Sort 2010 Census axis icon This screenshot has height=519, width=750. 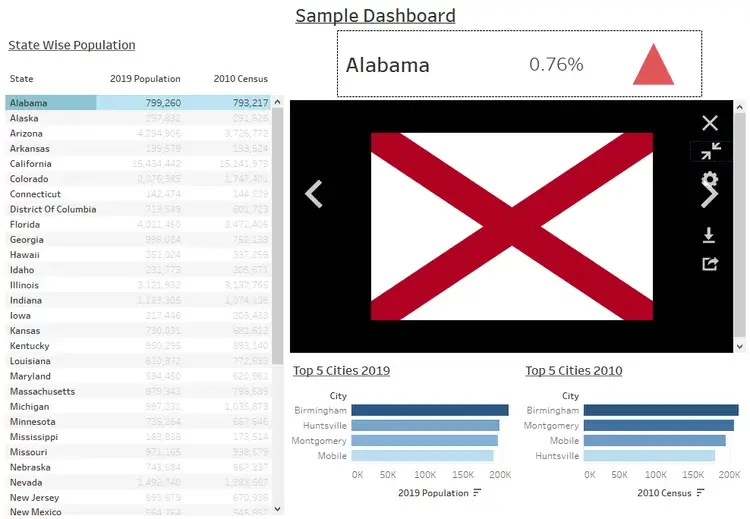click(701, 493)
